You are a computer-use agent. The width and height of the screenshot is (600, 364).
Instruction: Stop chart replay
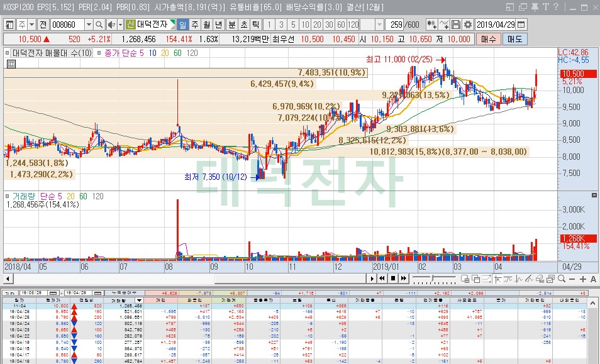click(392, 279)
